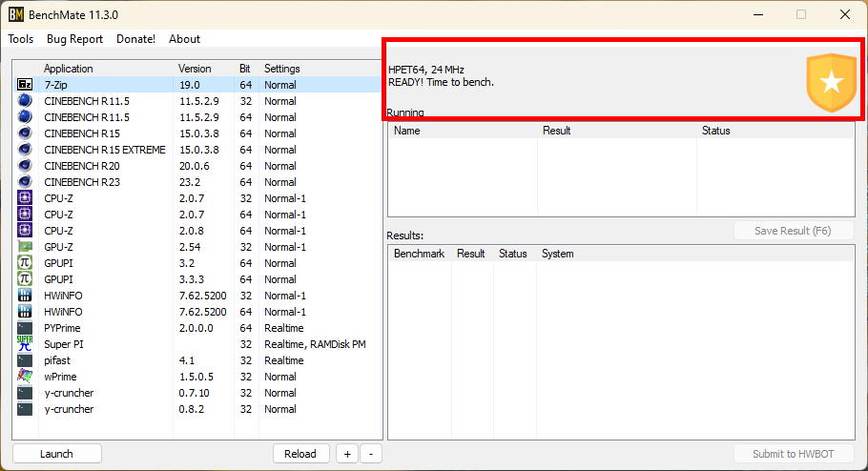This screenshot has width=868, height=471.
Task: Click the Launch button
Action: pyautogui.click(x=56, y=454)
